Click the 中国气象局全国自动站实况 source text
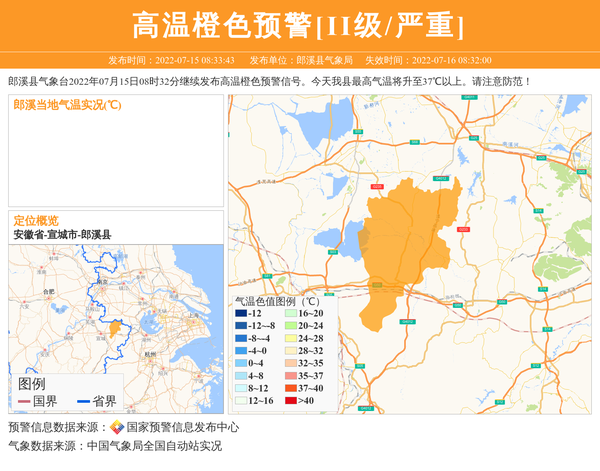The width and height of the screenshot is (600, 471). click(x=154, y=446)
